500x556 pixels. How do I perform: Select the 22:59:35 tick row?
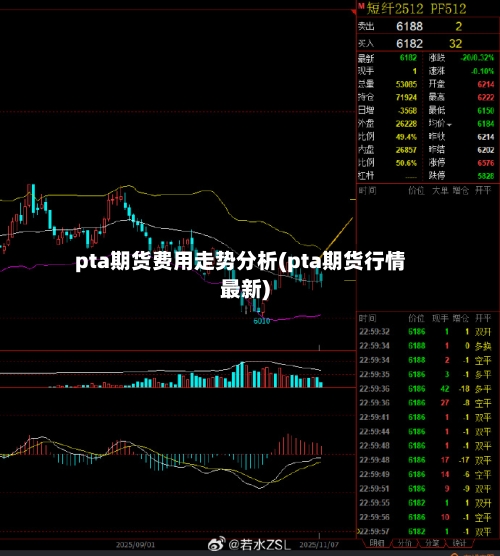(x=425, y=374)
